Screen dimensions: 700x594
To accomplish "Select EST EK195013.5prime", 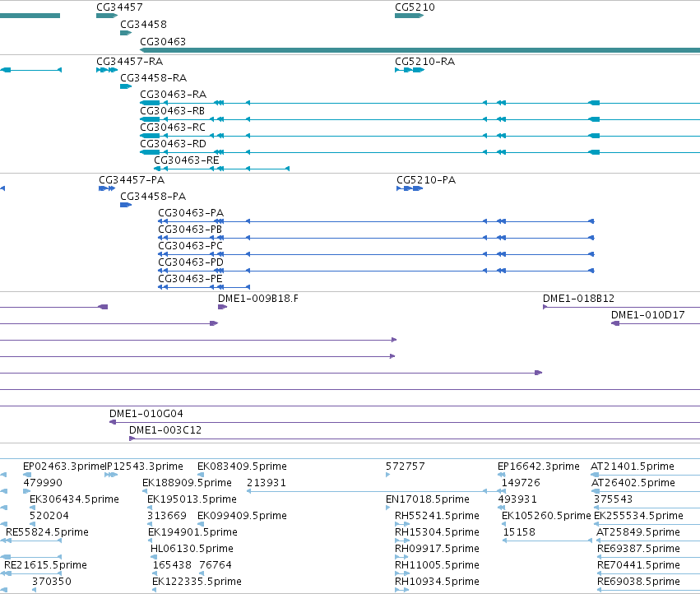I will coord(192,499).
